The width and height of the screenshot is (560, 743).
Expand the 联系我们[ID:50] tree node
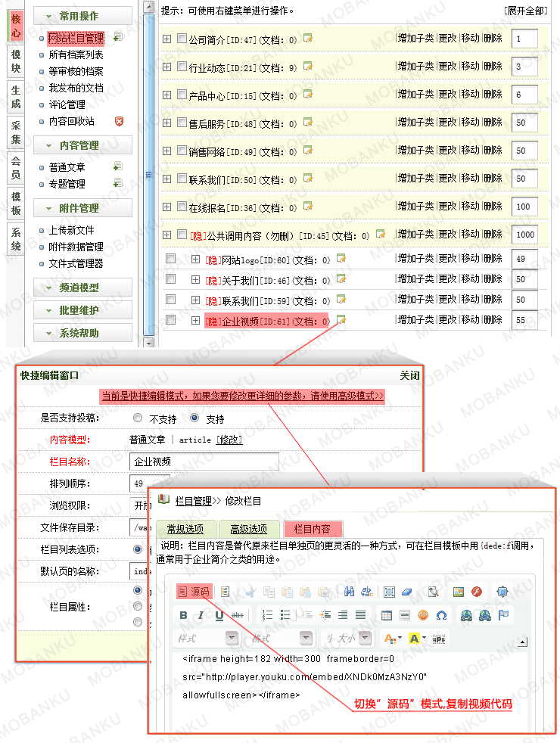pyautogui.click(x=166, y=179)
